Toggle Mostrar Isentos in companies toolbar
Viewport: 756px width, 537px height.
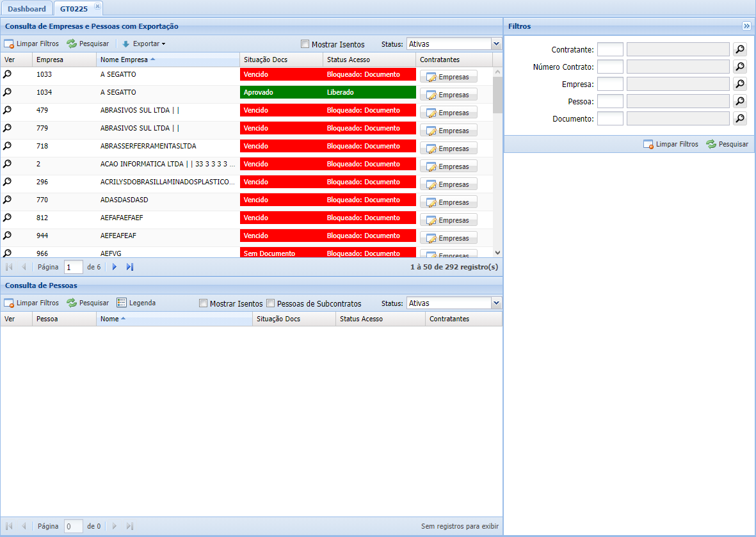[305, 44]
